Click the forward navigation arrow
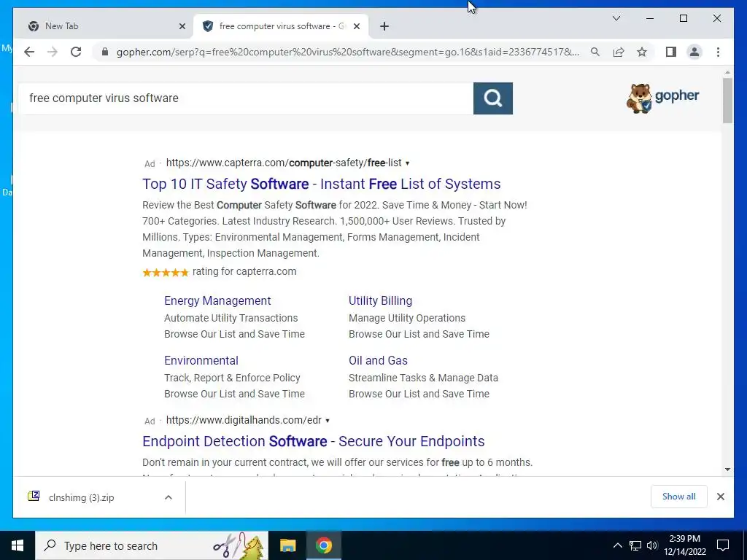This screenshot has width=747, height=560. click(x=53, y=52)
